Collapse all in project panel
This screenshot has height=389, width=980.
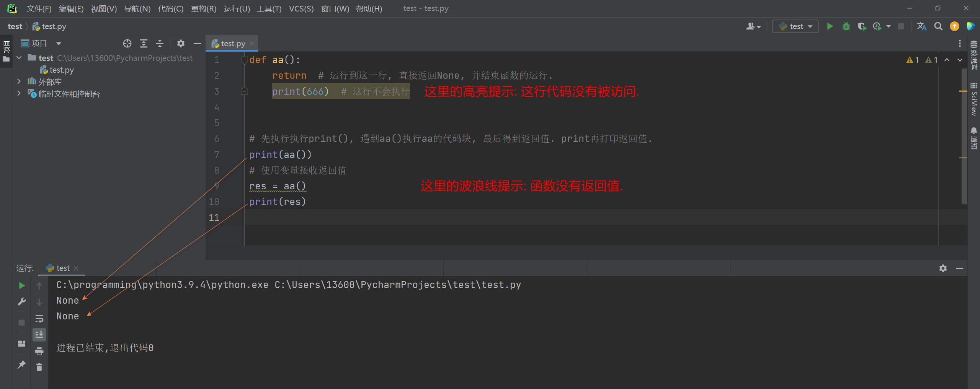(x=160, y=44)
